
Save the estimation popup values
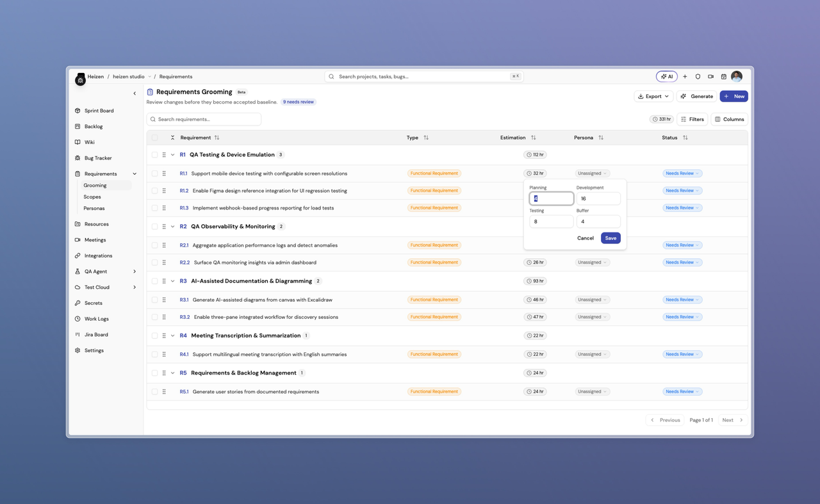611,238
